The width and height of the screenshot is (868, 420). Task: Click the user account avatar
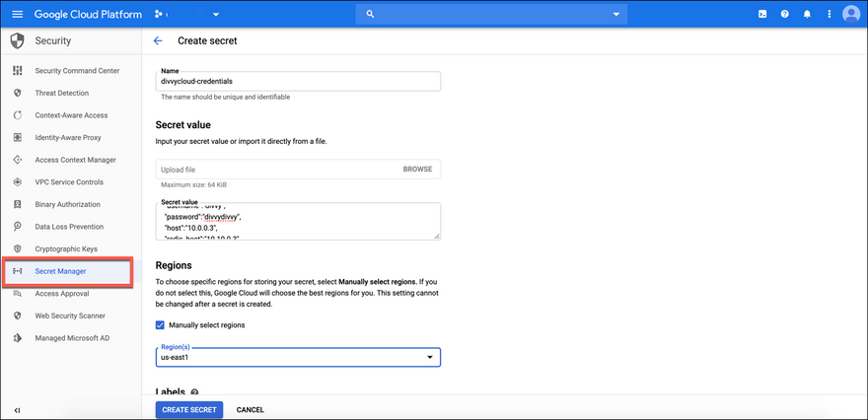[x=851, y=14]
